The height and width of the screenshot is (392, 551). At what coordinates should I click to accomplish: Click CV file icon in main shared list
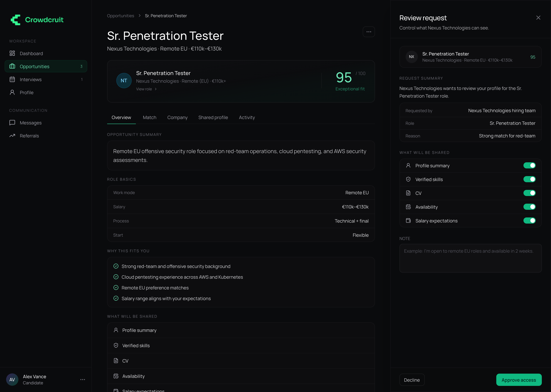116,361
